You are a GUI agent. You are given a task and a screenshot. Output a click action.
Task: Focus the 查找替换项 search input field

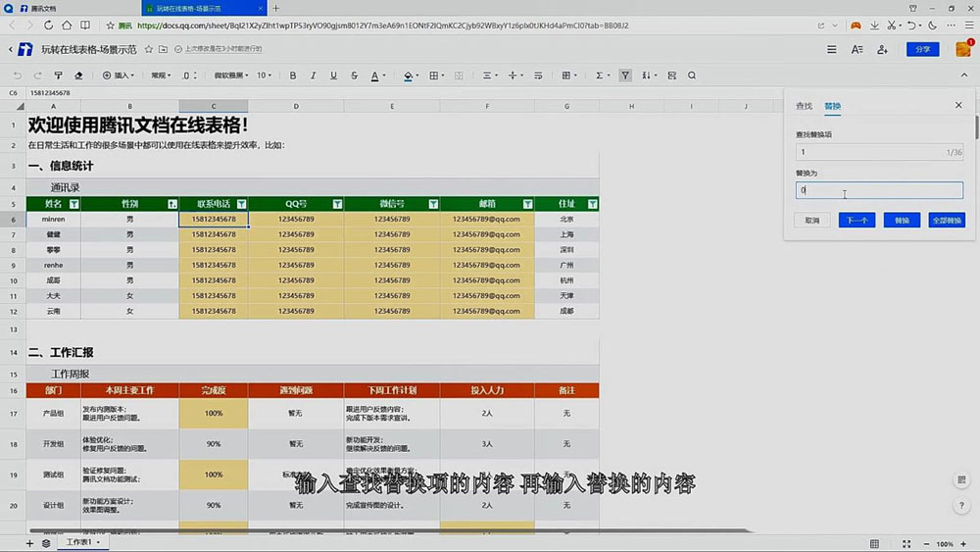879,152
